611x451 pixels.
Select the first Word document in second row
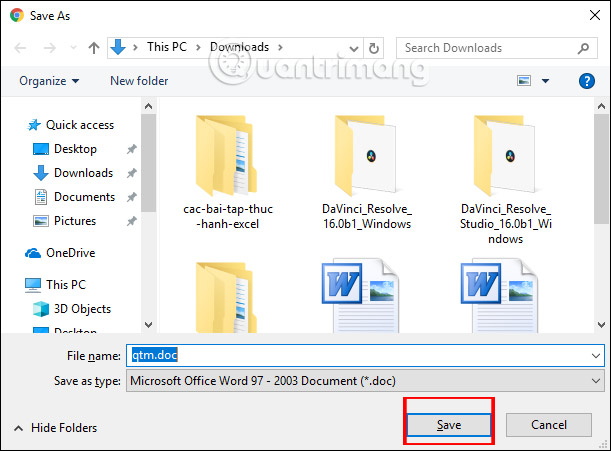point(360,295)
